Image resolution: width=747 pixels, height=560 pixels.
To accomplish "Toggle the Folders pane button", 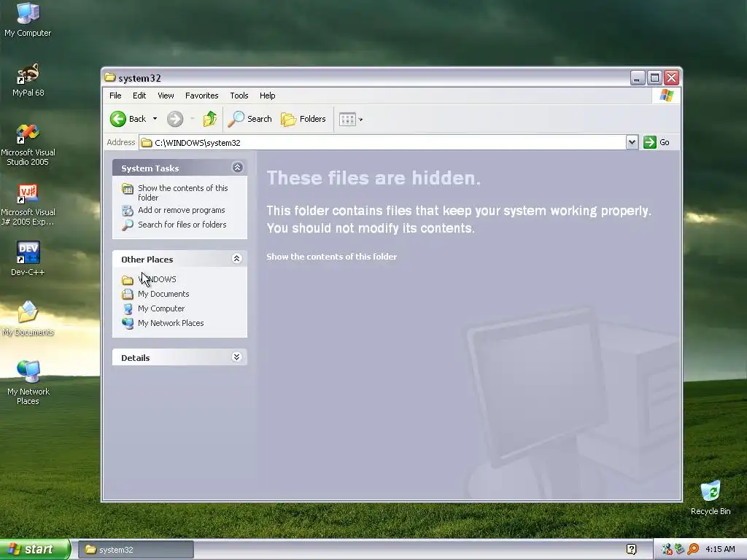I will click(303, 119).
